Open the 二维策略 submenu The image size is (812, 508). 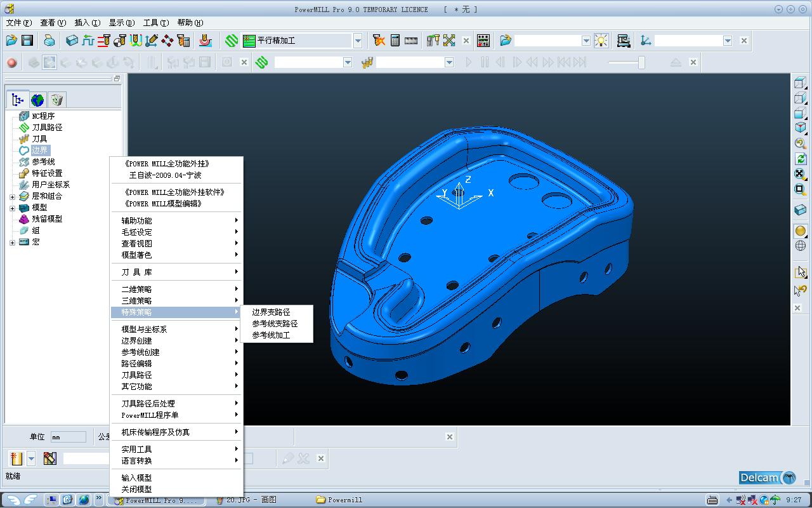click(176, 289)
